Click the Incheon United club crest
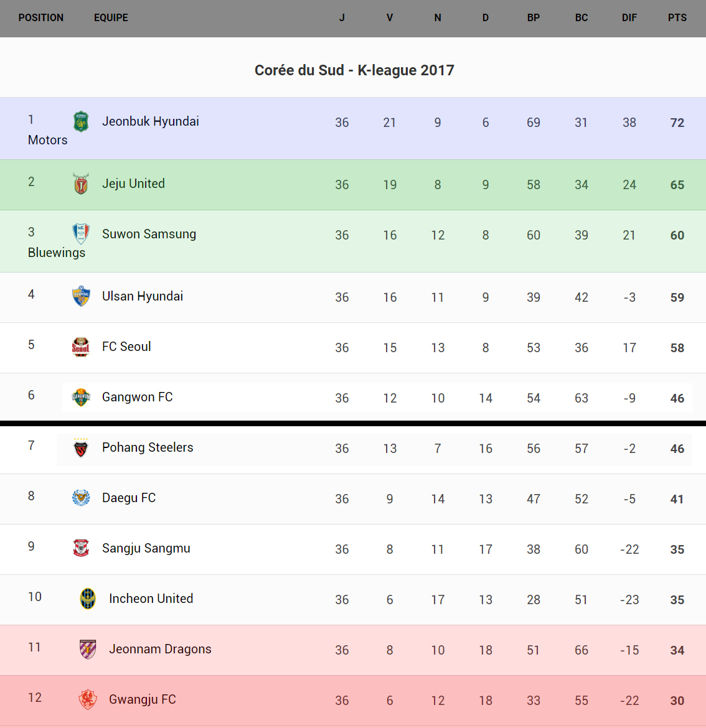The image size is (706, 728). click(x=88, y=599)
